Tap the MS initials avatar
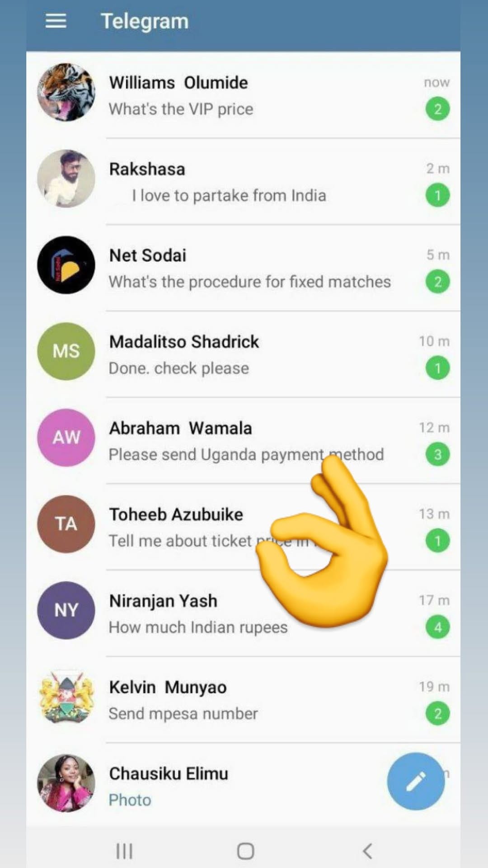488x868 pixels. 66,351
